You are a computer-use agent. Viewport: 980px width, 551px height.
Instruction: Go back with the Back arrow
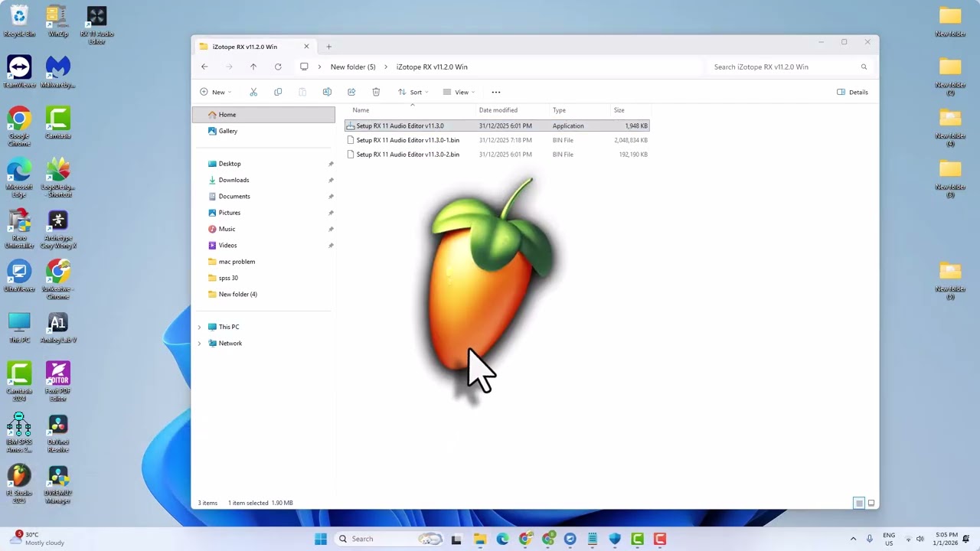204,67
